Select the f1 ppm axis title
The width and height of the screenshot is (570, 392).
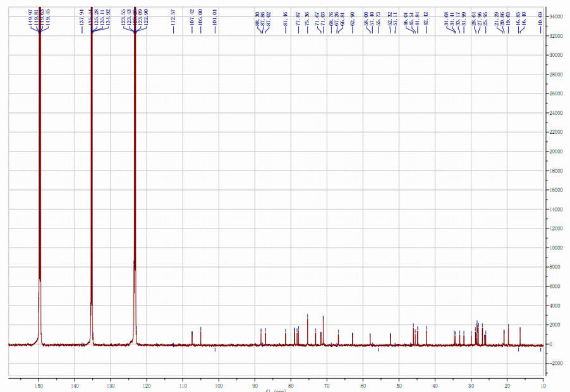point(276,389)
